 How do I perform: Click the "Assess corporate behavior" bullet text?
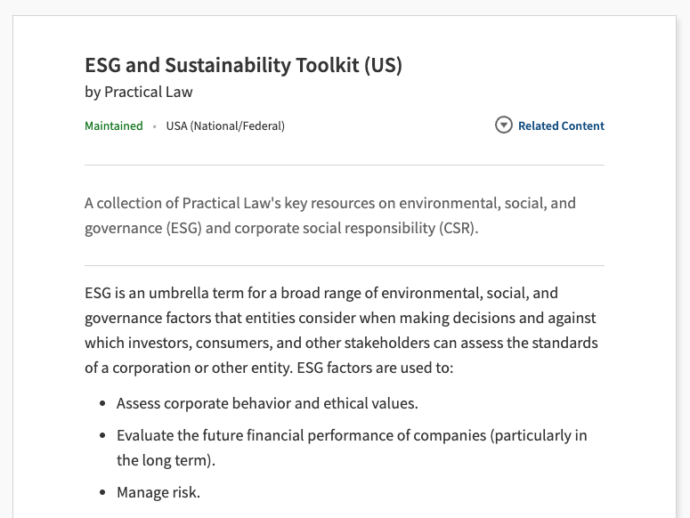click(267, 404)
